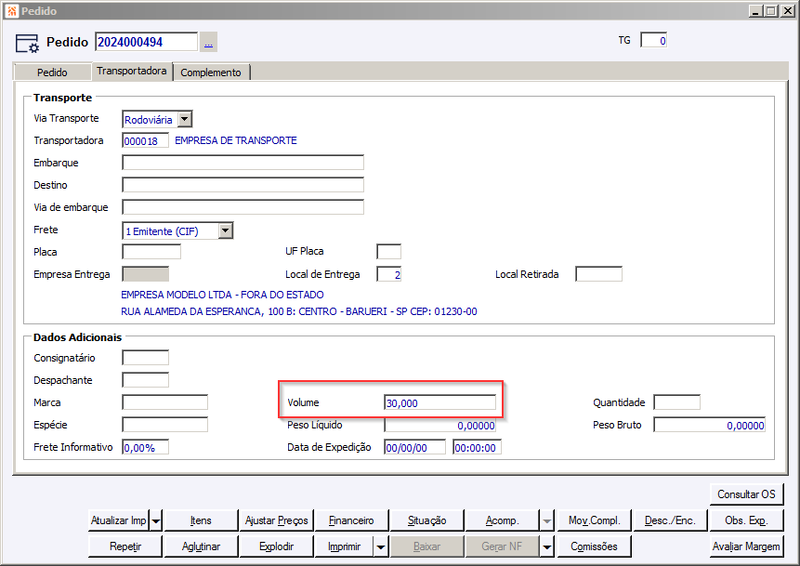Click the Espécie input field

(x=165, y=425)
